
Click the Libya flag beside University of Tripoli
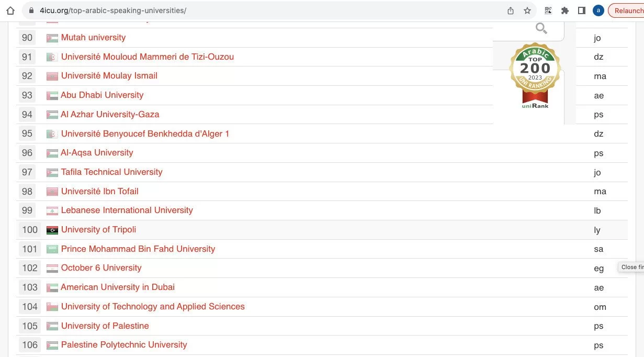(x=52, y=230)
